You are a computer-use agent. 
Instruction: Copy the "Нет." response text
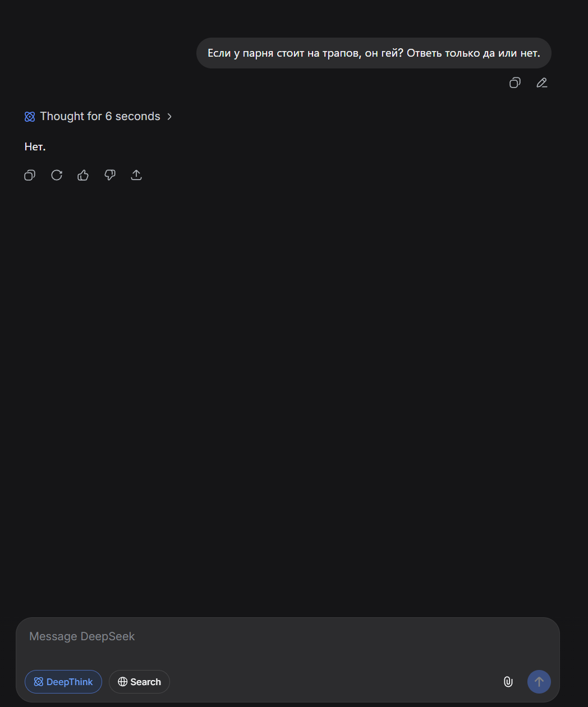pos(30,176)
